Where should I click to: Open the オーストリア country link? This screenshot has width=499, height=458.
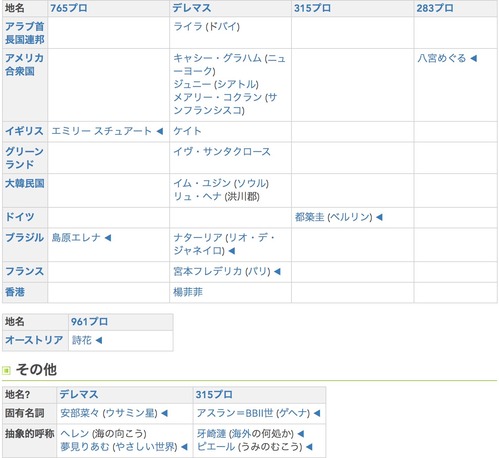(x=34, y=340)
